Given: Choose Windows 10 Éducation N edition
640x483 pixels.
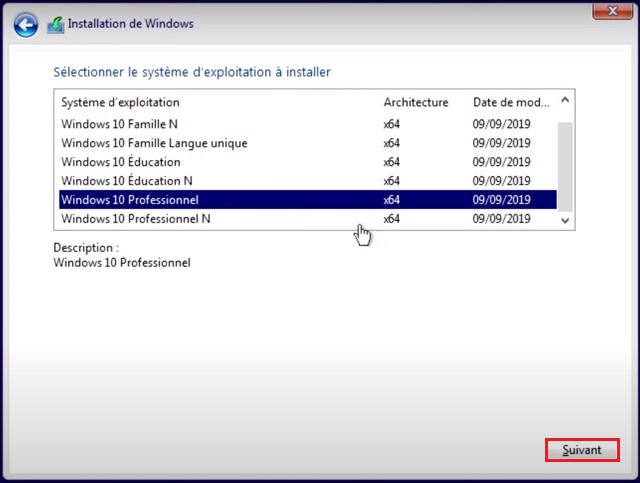Looking at the screenshot, I should pyautogui.click(x=308, y=180).
